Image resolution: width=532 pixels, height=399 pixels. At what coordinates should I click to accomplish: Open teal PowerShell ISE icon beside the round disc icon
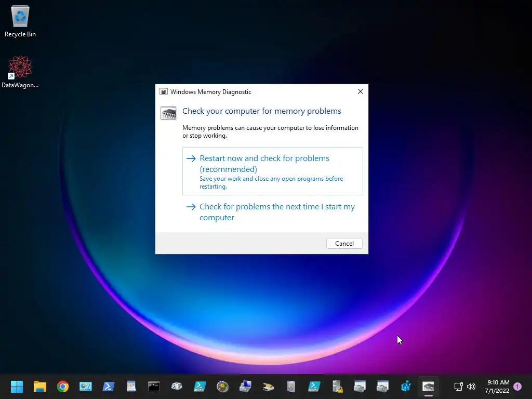pos(200,387)
